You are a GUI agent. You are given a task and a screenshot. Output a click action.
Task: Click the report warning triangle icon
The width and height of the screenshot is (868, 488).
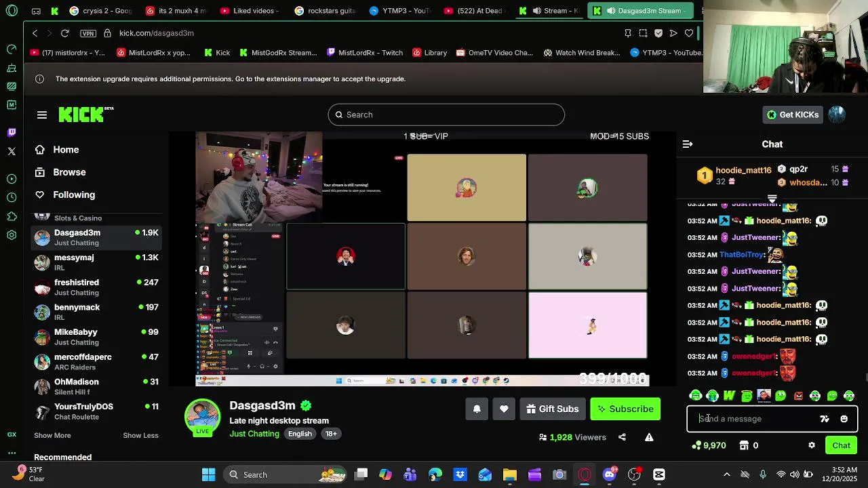pyautogui.click(x=649, y=437)
